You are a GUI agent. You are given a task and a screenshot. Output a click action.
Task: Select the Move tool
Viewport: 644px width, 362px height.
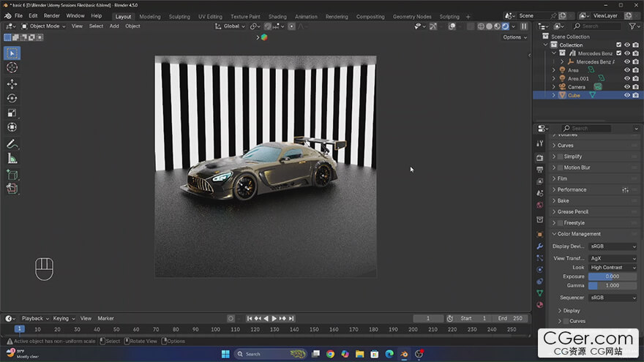point(12,83)
